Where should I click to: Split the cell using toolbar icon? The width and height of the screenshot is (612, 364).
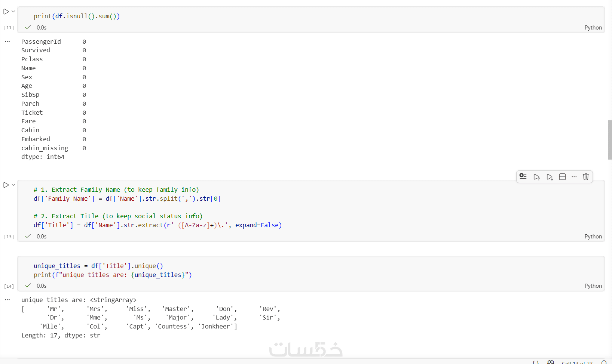click(x=562, y=177)
